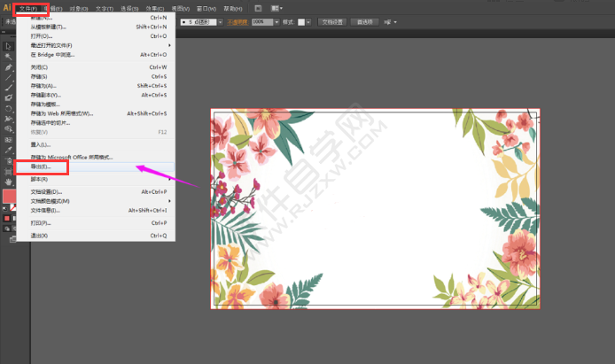Open the 5 点圆形 brush dropdown
This screenshot has height=364, width=615.
[x=220, y=20]
